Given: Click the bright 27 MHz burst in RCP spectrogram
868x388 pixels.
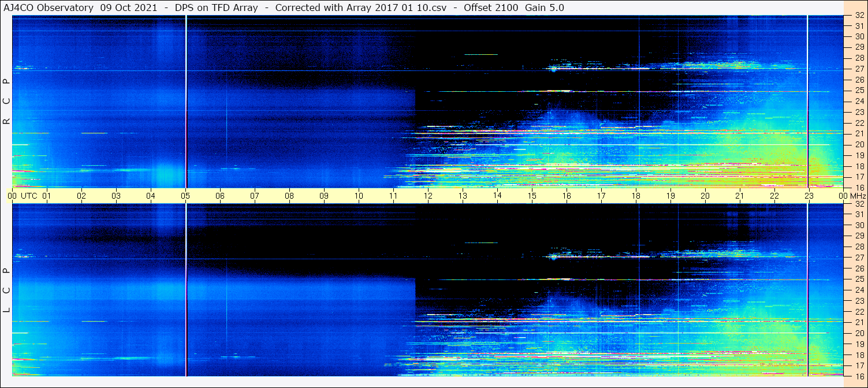Looking at the screenshot, I should click(553, 69).
